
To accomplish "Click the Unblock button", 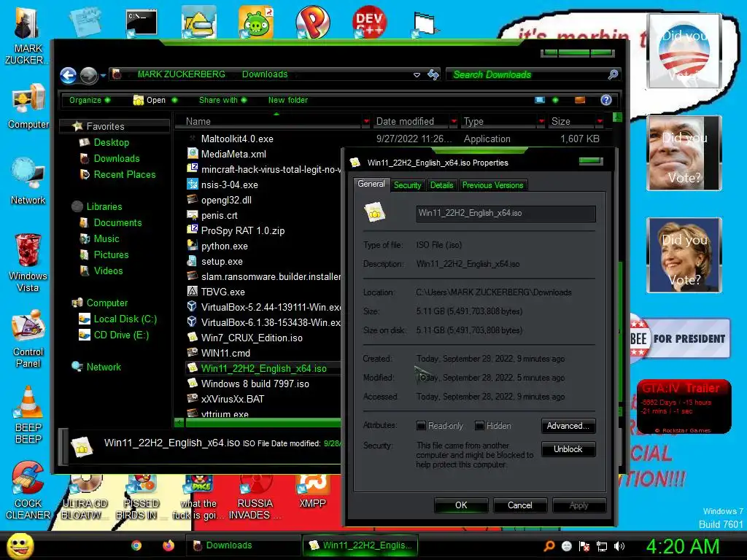I will tap(568, 449).
